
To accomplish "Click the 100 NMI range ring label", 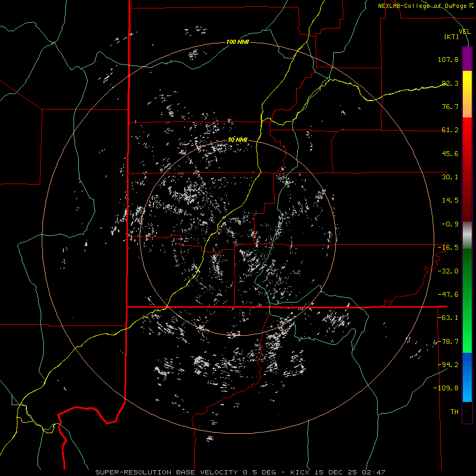I will (x=237, y=42).
